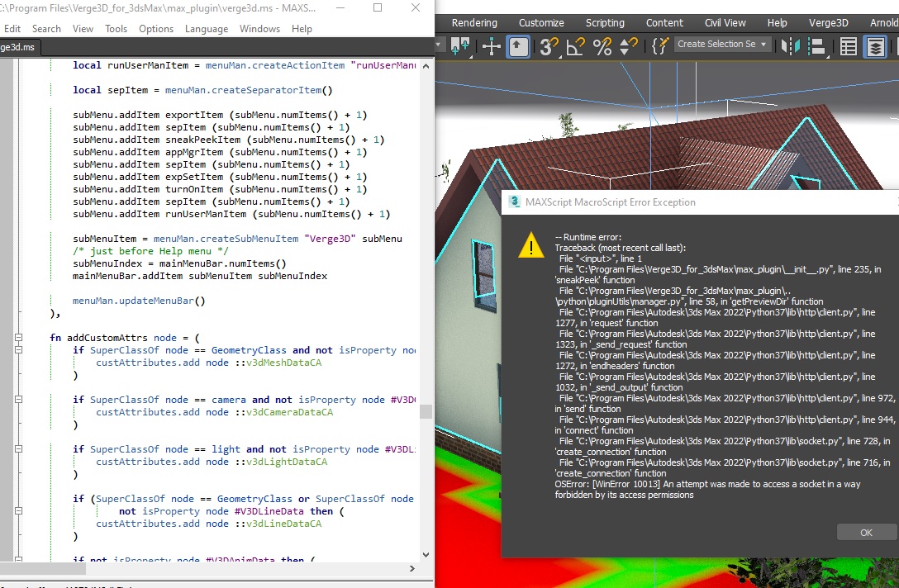Activate the Select and Manipulate tool
899x588 pixels.
point(492,46)
